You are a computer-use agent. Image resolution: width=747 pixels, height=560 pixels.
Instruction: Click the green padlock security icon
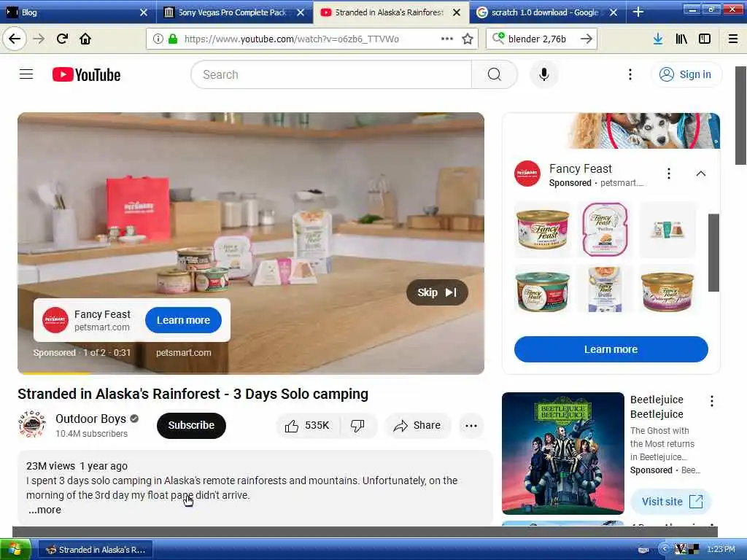pyautogui.click(x=173, y=39)
